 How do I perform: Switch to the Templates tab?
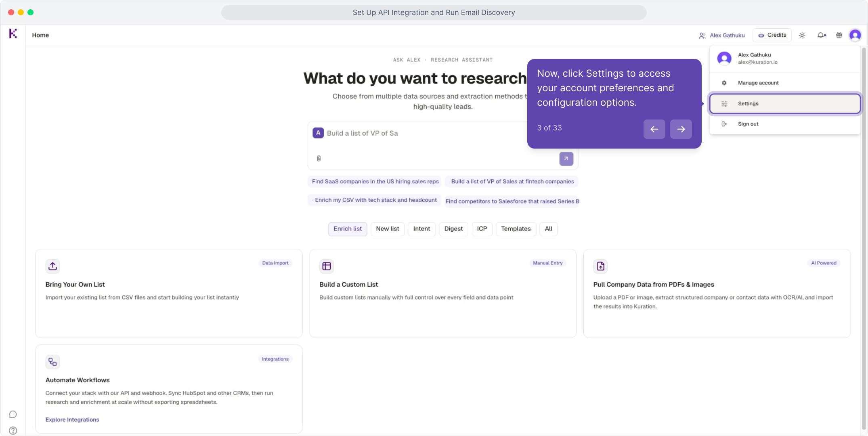(x=516, y=229)
